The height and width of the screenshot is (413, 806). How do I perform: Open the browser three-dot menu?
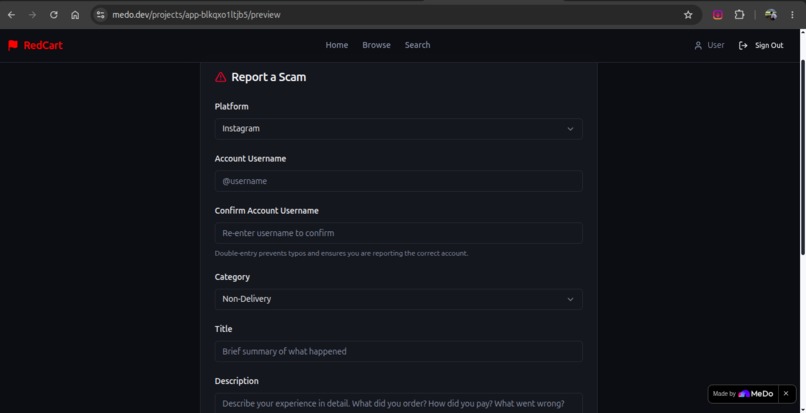792,15
